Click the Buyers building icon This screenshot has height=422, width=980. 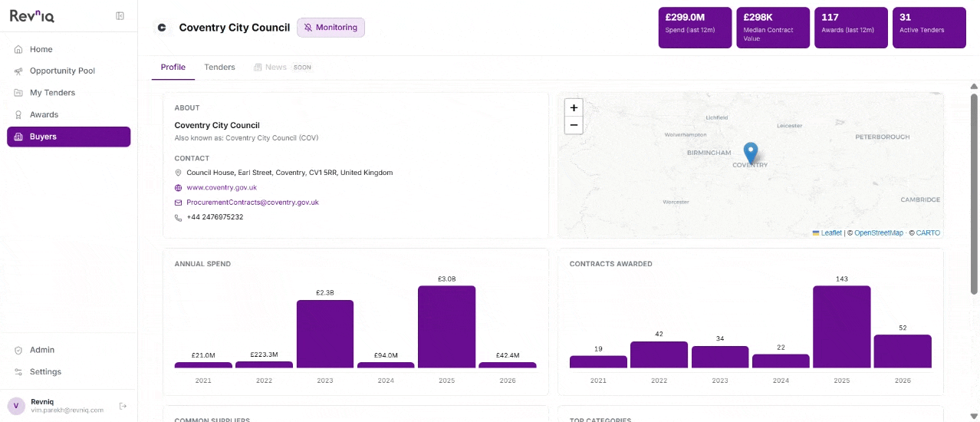point(18,137)
